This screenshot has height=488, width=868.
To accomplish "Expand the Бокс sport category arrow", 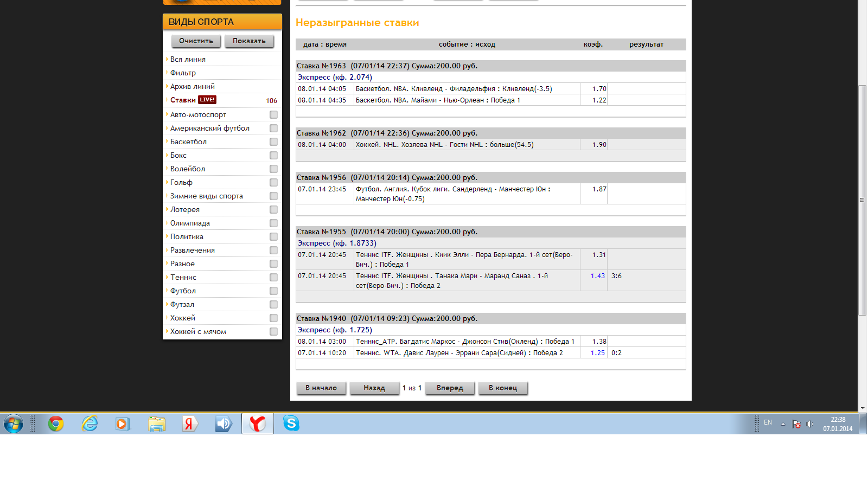I will point(167,155).
